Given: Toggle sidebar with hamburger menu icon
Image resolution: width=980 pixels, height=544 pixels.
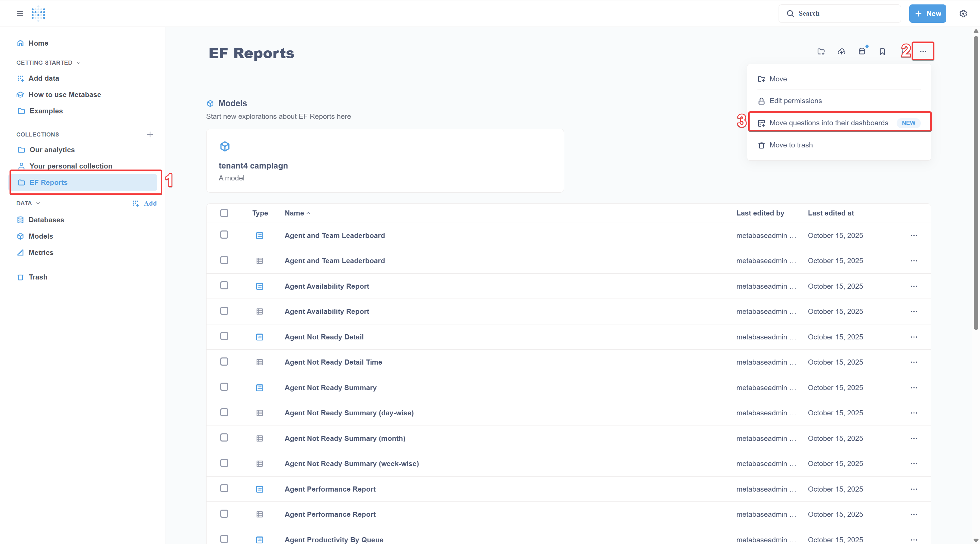Looking at the screenshot, I should (20, 14).
